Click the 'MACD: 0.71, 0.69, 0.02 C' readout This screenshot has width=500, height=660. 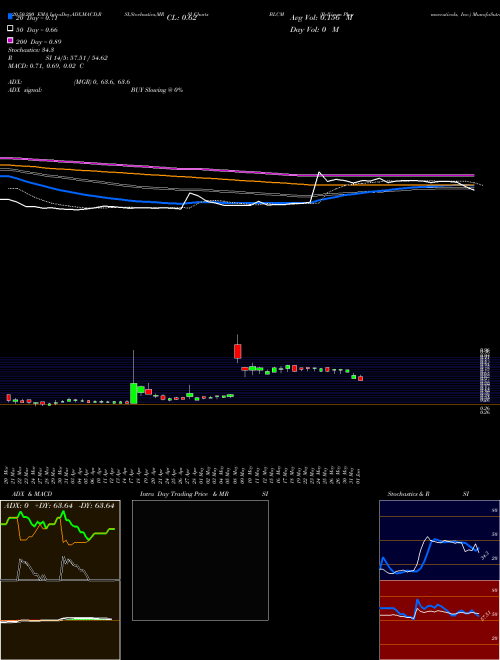46,66
